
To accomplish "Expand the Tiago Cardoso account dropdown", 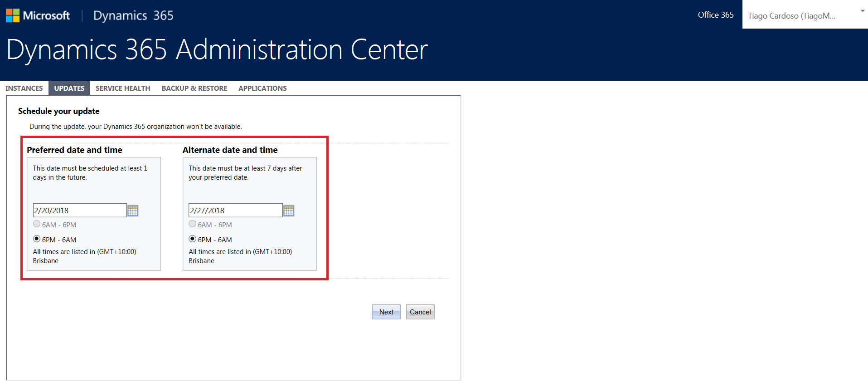I will [x=862, y=11].
